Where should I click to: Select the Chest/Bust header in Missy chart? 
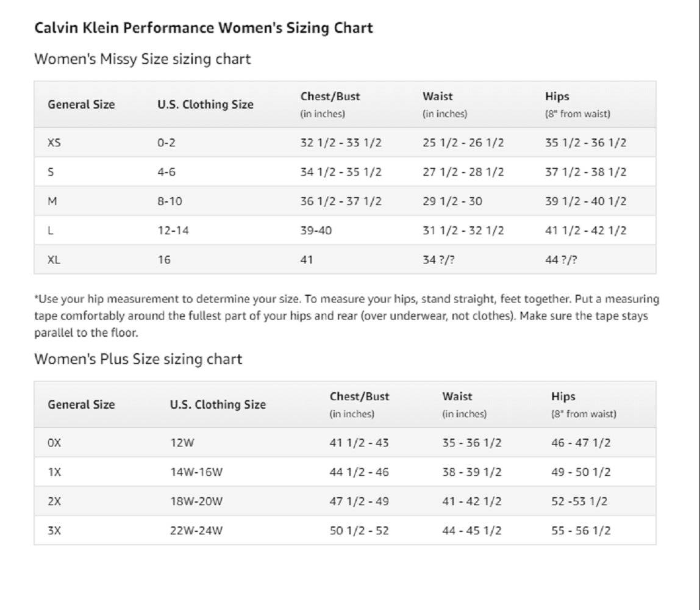click(330, 96)
